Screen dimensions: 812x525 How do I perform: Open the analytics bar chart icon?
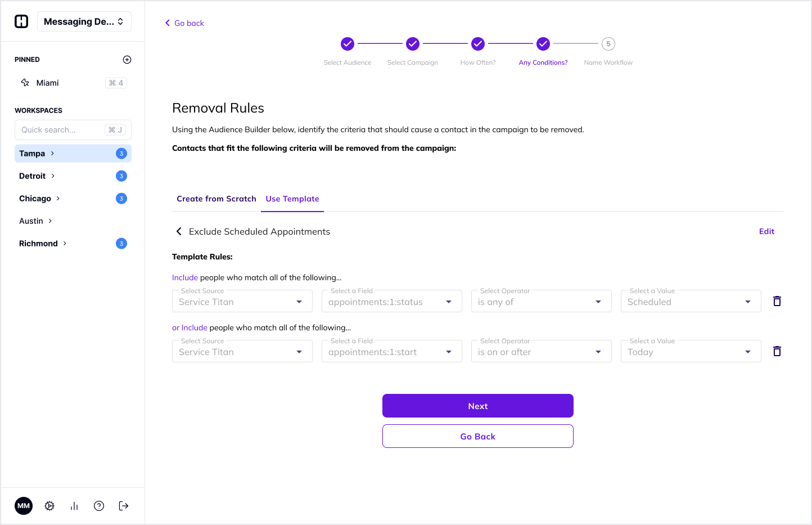coord(74,506)
